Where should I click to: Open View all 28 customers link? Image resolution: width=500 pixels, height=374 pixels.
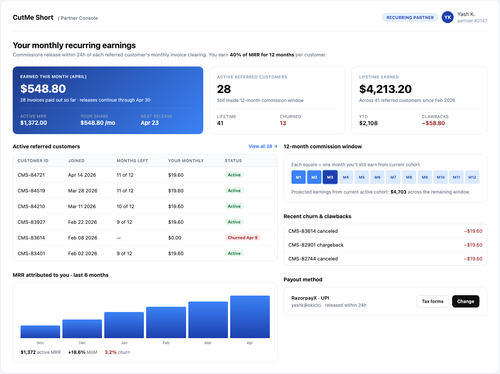point(263,146)
